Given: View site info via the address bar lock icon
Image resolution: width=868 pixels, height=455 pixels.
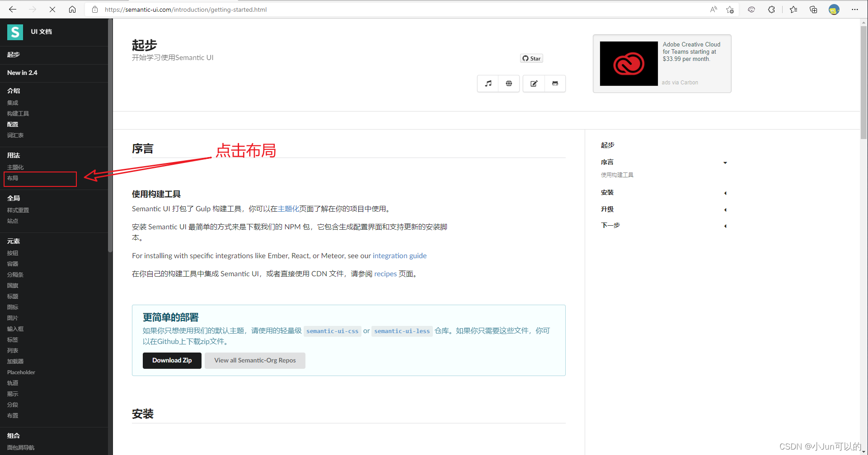Looking at the screenshot, I should (x=95, y=9).
